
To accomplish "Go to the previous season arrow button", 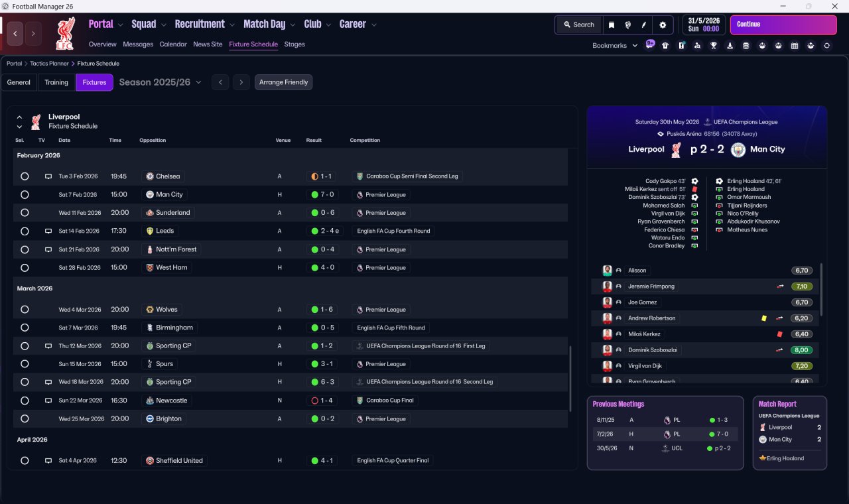I will click(220, 82).
